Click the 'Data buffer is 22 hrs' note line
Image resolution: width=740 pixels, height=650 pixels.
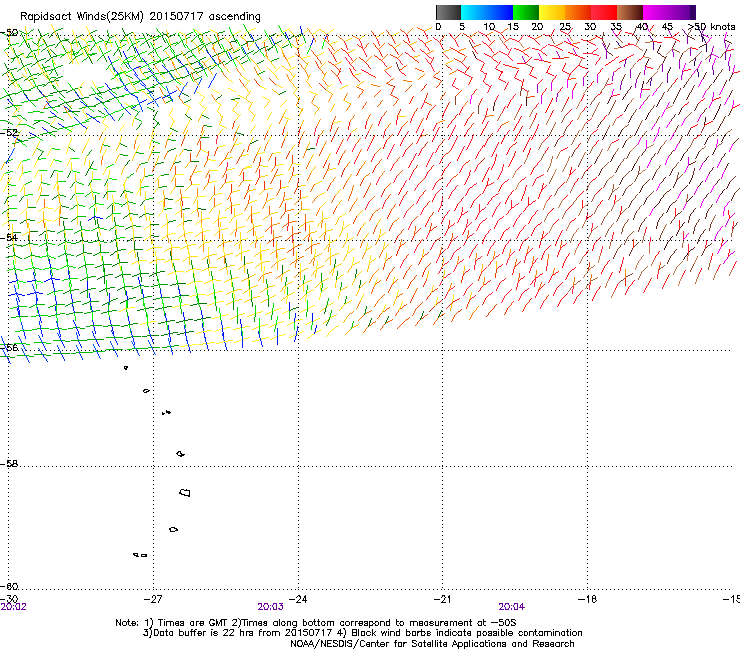[362, 633]
